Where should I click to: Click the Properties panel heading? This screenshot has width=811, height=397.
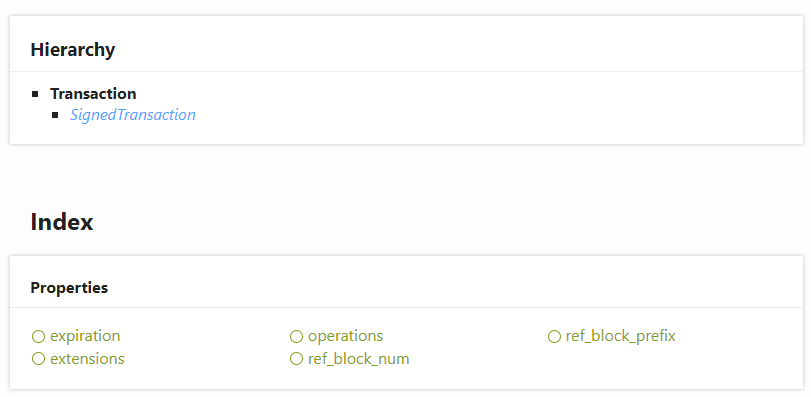(69, 287)
